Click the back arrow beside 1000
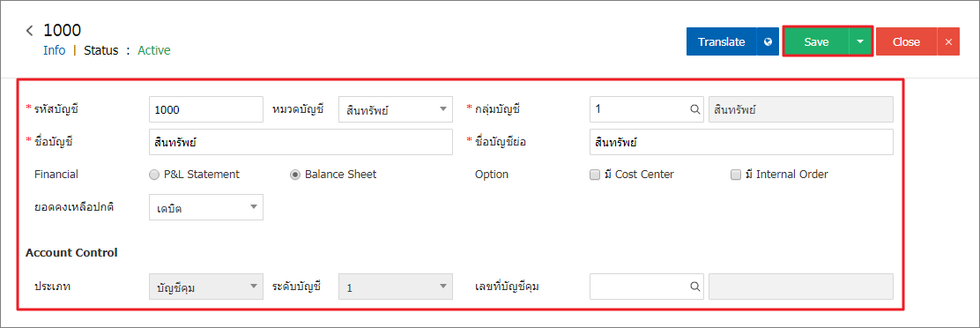980x328 pixels. point(29,31)
